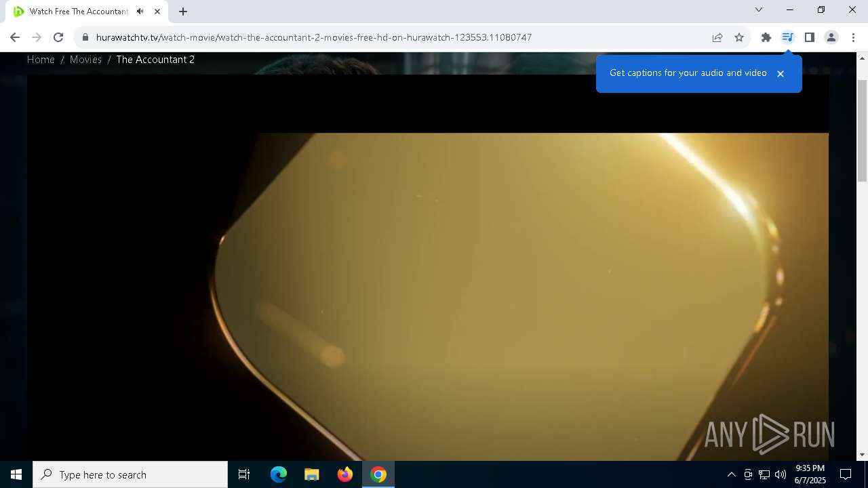Click the scrollbar up arrow
Screen dimensions: 868x488
point(862,58)
